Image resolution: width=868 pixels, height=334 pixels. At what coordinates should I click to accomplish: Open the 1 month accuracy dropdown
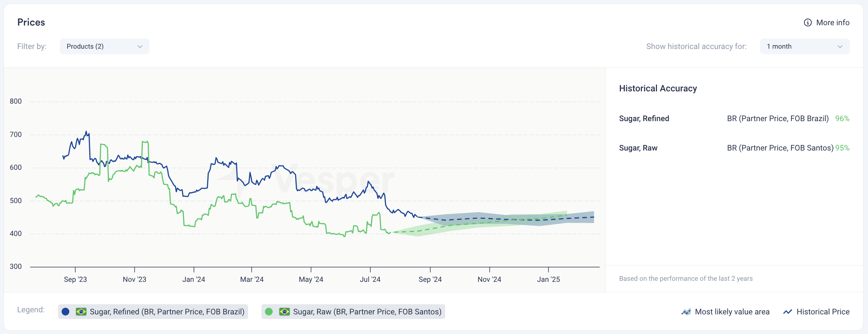805,47
